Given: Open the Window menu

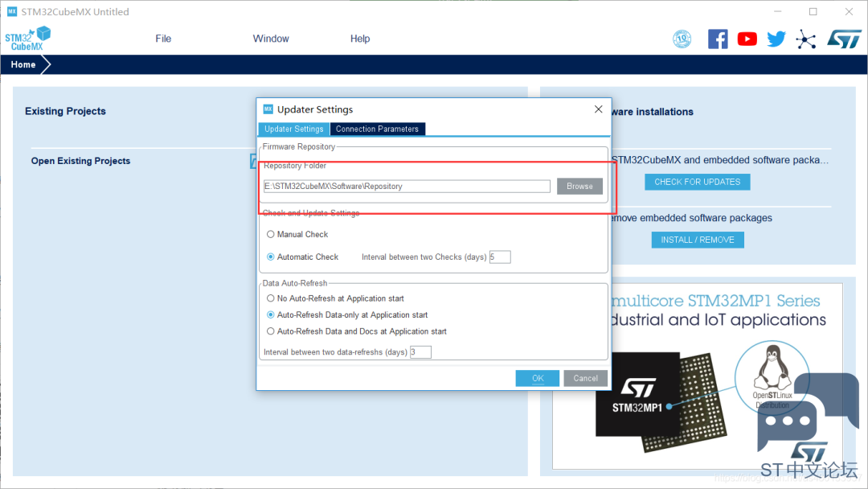Looking at the screenshot, I should coord(271,39).
